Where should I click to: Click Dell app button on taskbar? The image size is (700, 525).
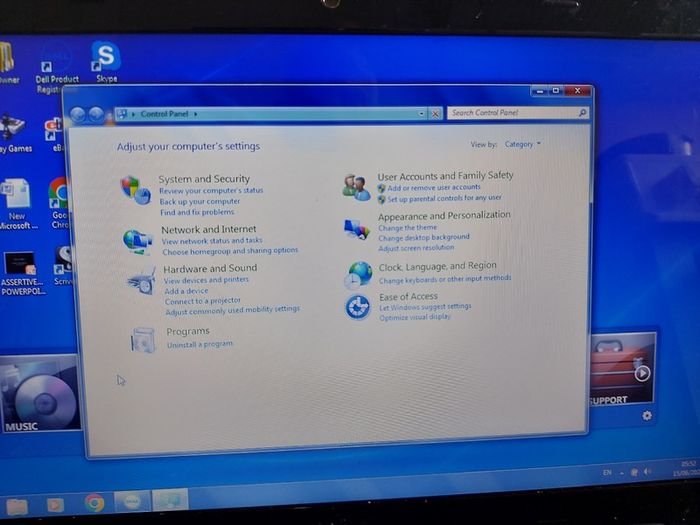[x=132, y=502]
